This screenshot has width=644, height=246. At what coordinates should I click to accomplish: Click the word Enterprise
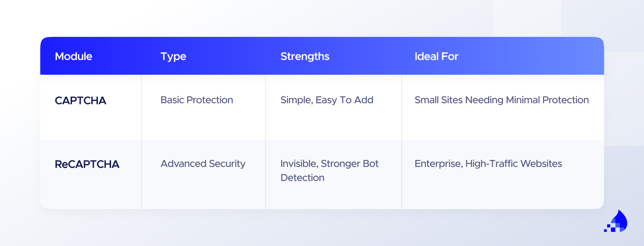[x=439, y=164]
